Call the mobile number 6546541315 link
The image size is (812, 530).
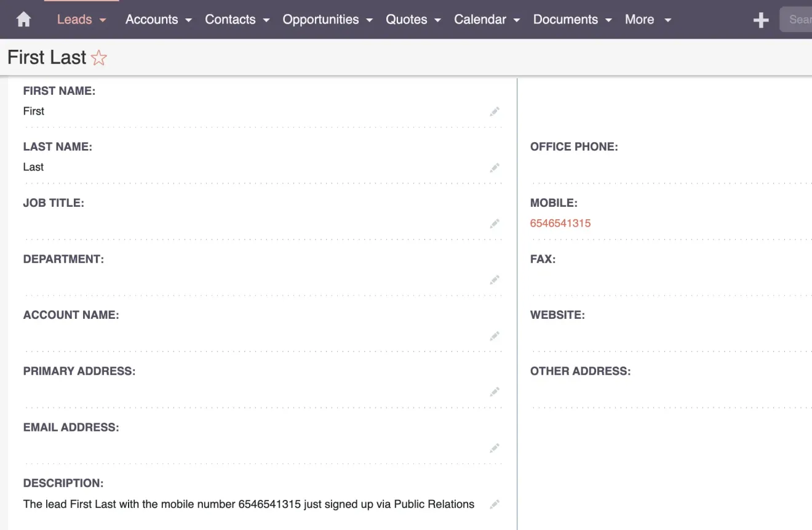[560, 223]
